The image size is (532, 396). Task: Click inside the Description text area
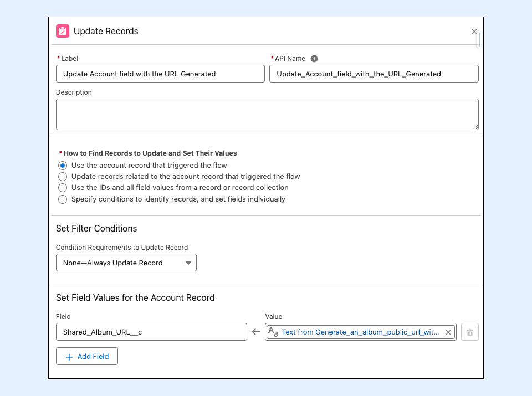267,114
